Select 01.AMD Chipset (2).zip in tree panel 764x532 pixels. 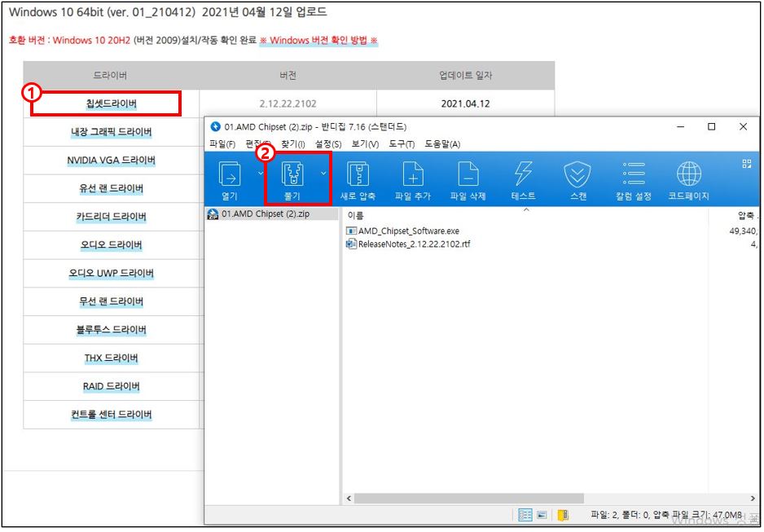click(x=266, y=214)
